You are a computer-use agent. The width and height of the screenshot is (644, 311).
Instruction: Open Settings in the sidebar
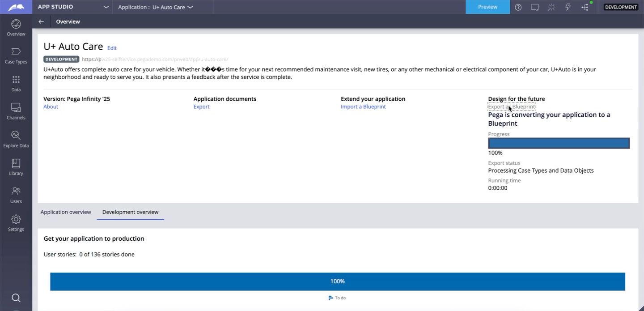[x=16, y=223]
